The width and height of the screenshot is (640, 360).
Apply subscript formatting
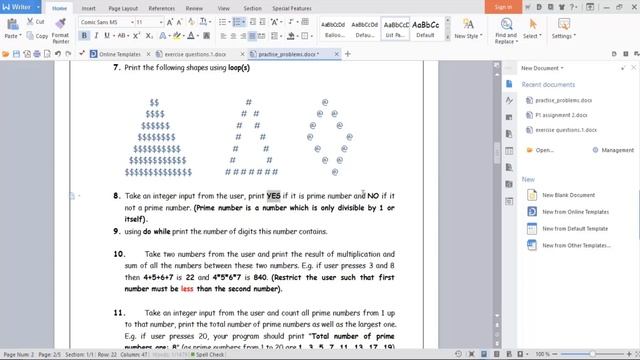tap(149, 36)
